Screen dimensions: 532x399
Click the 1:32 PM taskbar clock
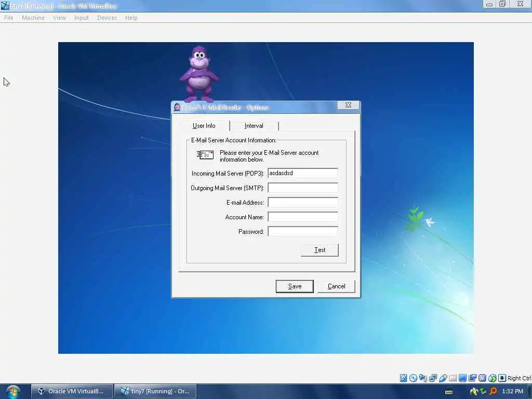[512, 392]
